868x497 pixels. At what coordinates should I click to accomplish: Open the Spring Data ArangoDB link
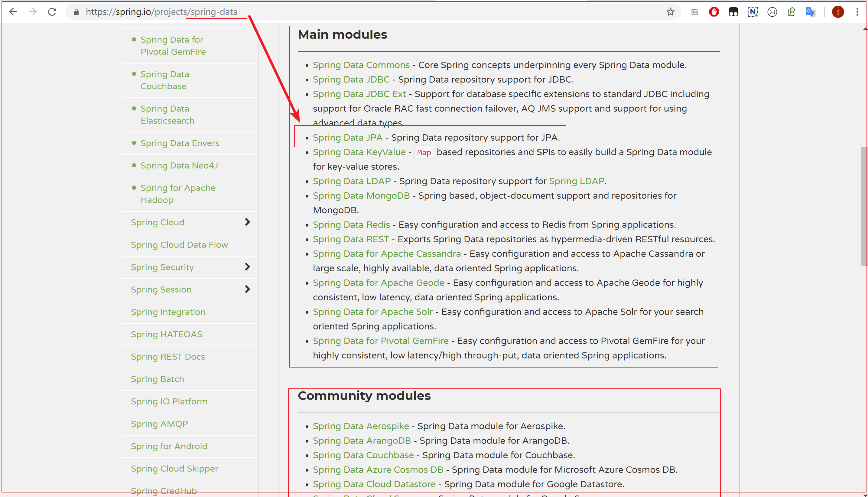pos(362,441)
